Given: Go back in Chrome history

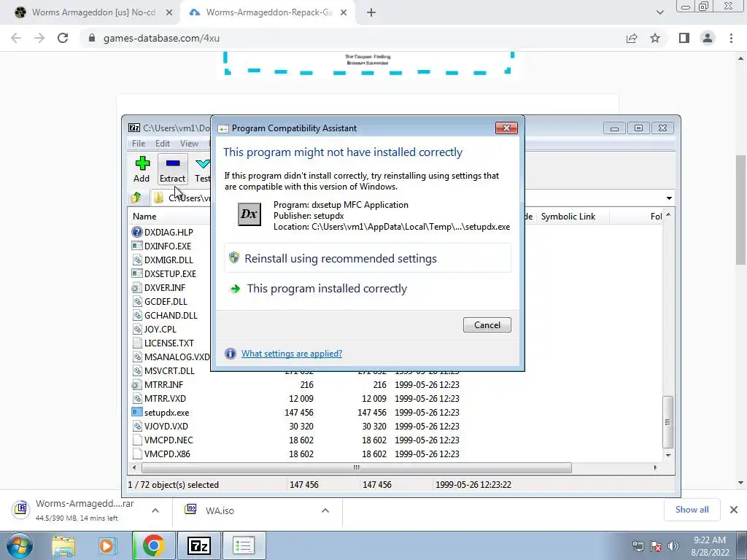Looking at the screenshot, I should (x=16, y=38).
